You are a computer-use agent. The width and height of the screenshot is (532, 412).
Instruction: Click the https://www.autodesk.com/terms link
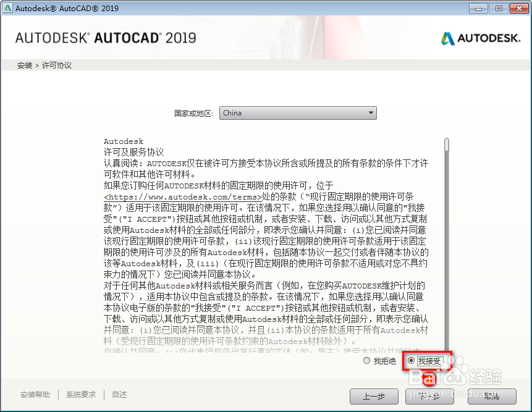(x=183, y=197)
